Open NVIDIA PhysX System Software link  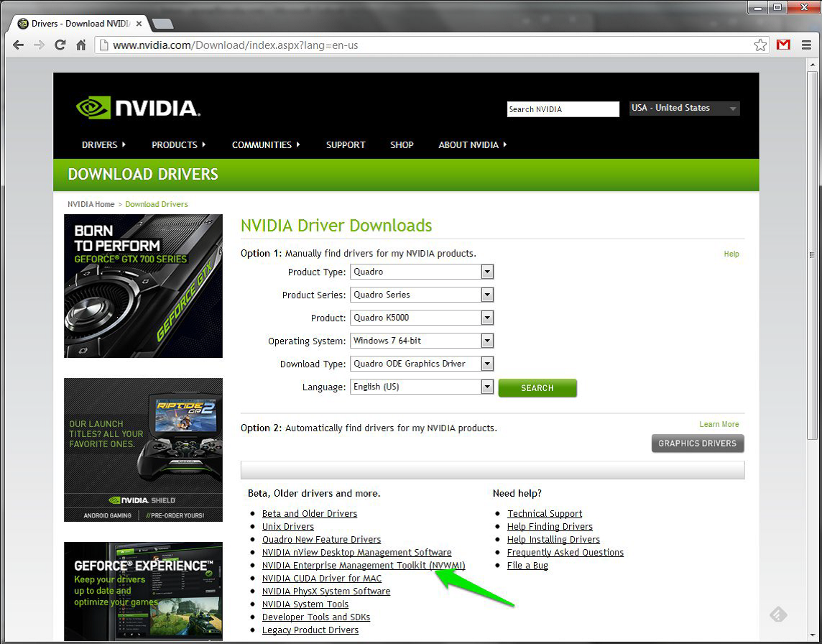point(326,591)
